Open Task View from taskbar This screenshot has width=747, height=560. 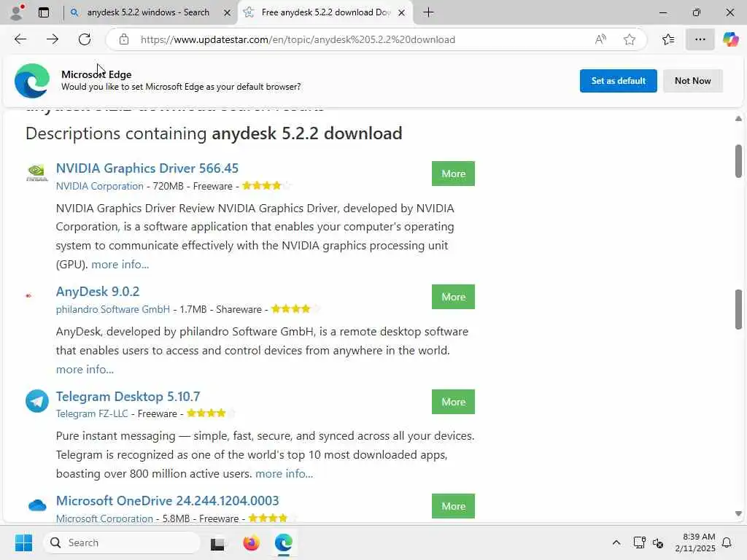(x=217, y=543)
